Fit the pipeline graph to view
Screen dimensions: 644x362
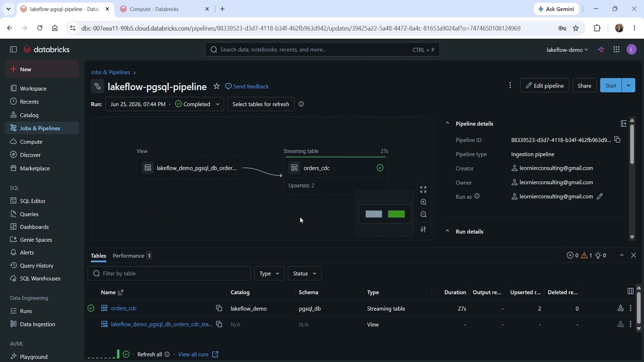(423, 190)
